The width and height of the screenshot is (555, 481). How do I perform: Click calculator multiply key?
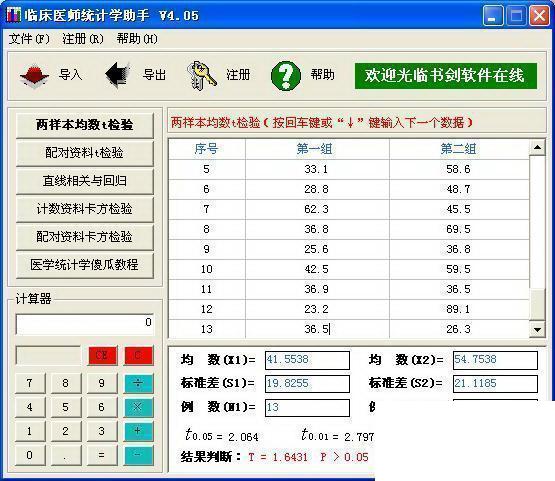[138, 407]
